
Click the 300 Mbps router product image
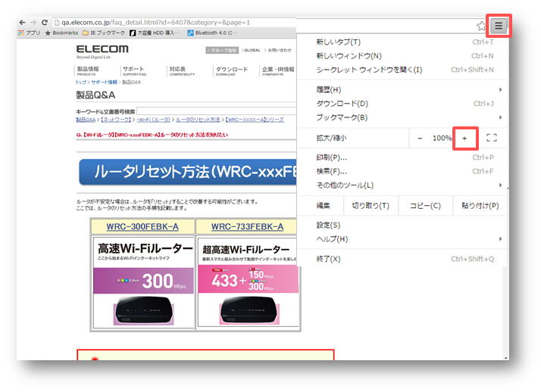click(x=143, y=282)
